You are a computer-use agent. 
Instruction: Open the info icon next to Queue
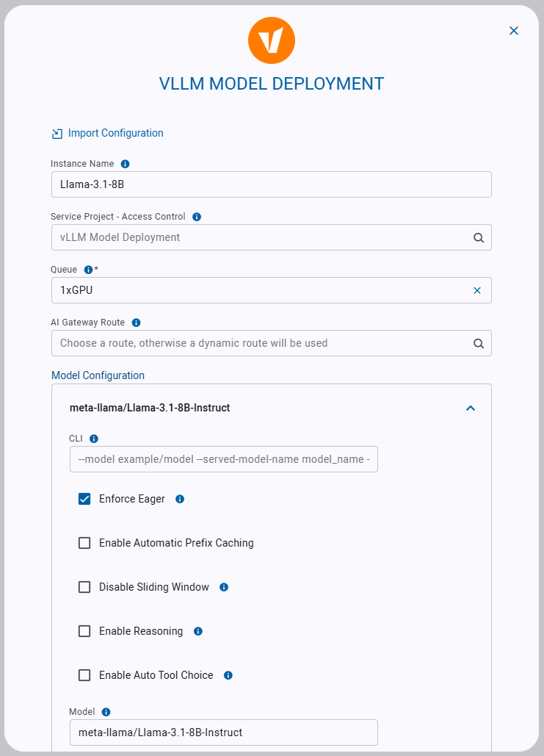coord(87,269)
